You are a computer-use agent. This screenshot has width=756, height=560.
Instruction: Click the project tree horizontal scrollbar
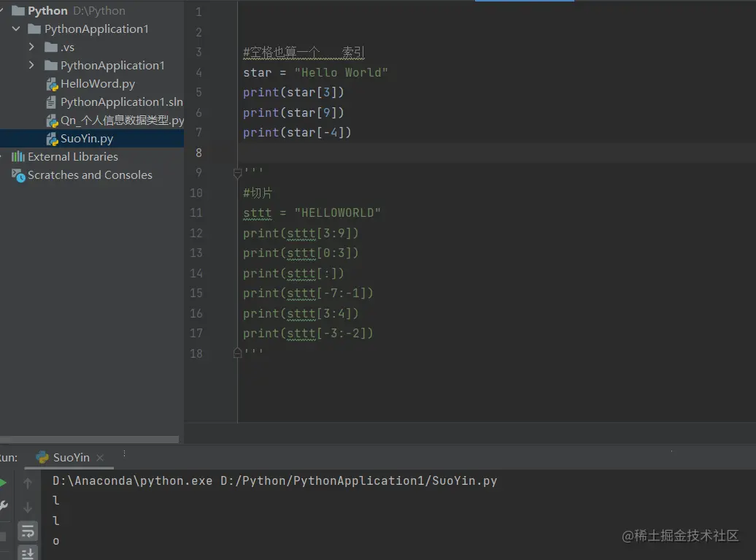(x=89, y=440)
